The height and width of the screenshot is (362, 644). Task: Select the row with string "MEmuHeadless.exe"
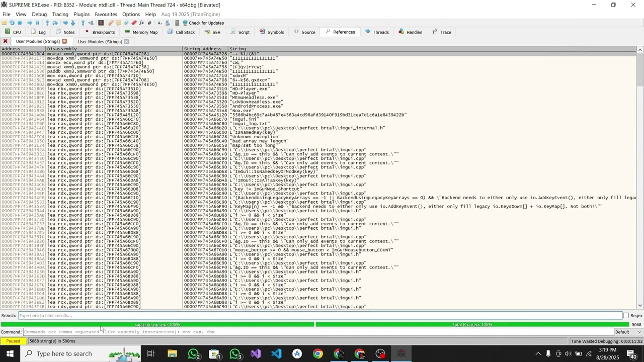318,98
